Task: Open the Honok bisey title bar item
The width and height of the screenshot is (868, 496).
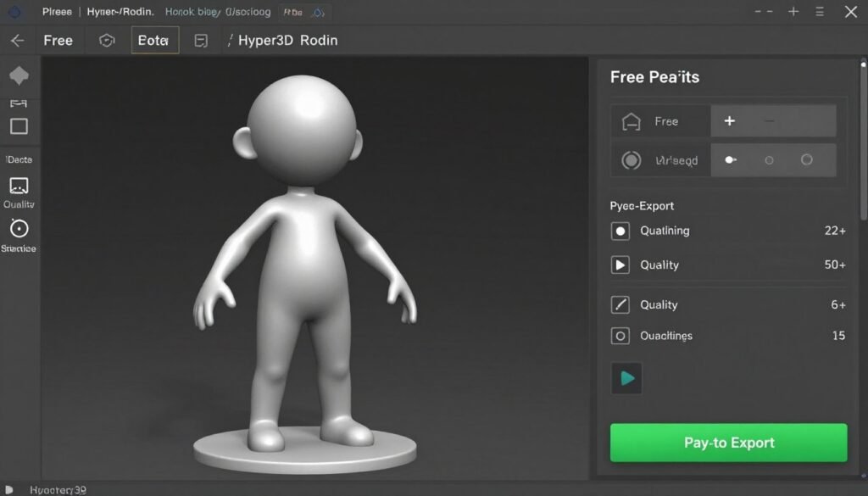Action: pyautogui.click(x=192, y=12)
